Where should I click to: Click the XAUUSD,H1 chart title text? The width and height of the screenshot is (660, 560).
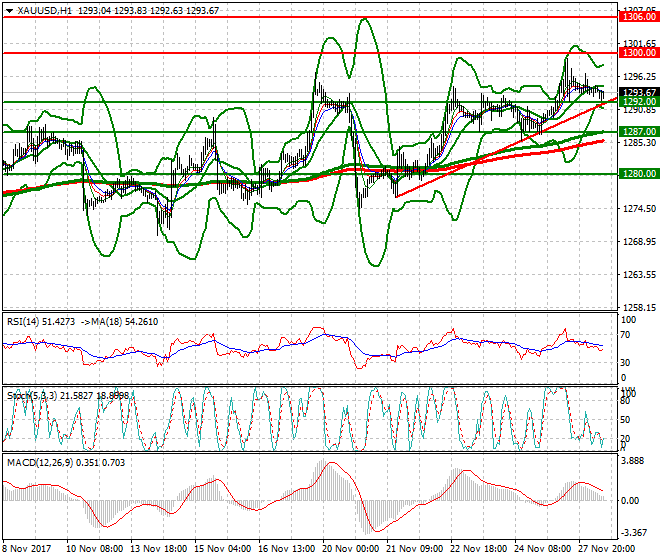point(45,10)
